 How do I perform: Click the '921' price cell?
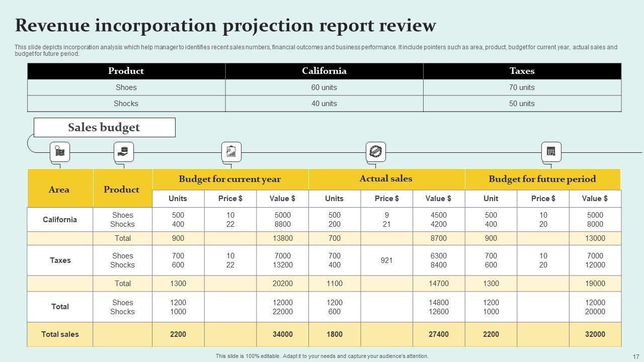pos(386,260)
